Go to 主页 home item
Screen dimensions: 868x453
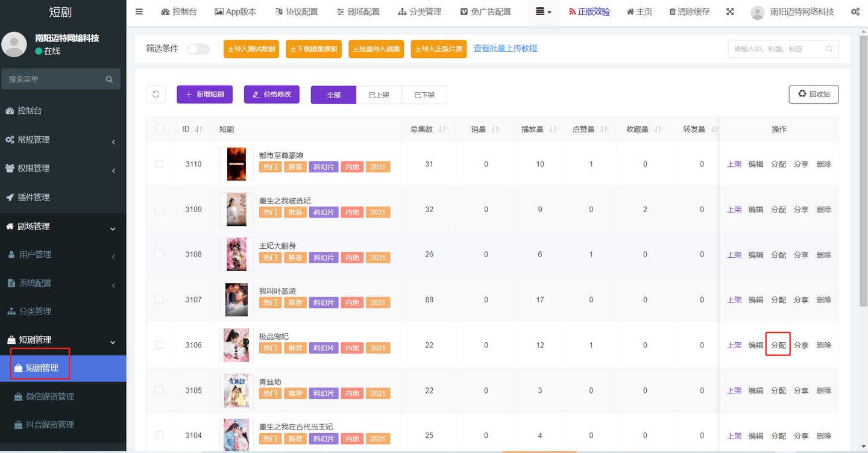tap(639, 11)
